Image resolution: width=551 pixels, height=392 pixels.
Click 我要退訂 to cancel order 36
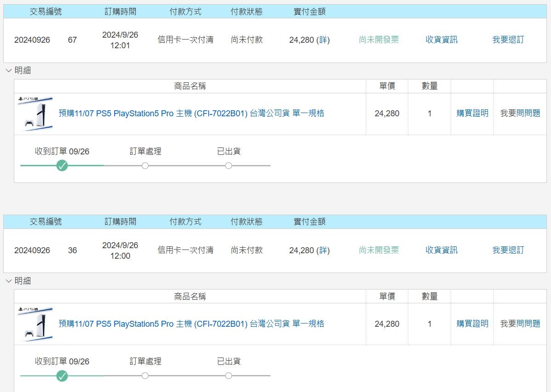508,250
